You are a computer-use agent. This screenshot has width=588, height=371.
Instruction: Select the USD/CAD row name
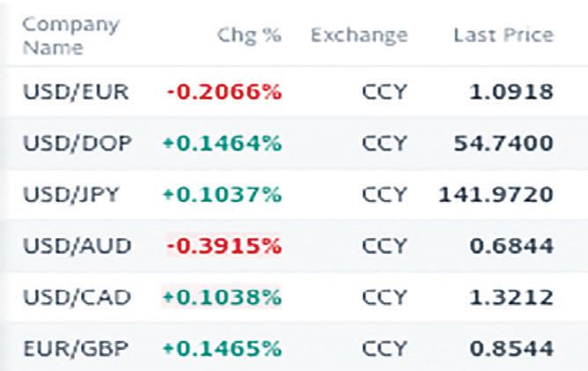point(75,295)
